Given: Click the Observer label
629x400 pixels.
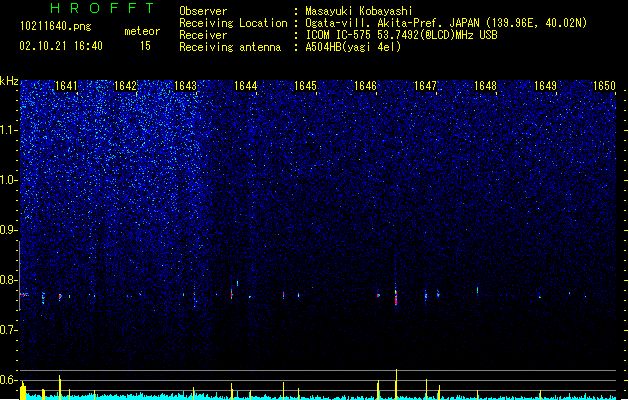Looking at the screenshot, I should (x=203, y=11).
